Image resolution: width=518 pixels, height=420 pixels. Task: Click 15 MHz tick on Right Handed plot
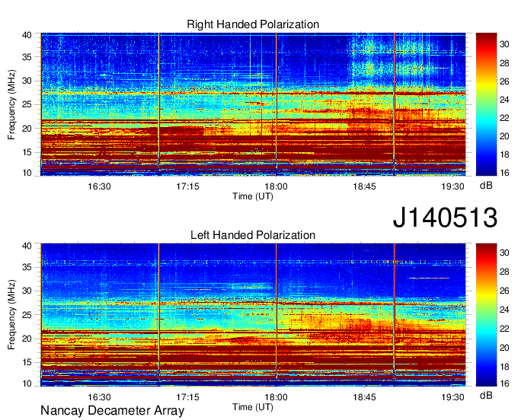(x=27, y=152)
